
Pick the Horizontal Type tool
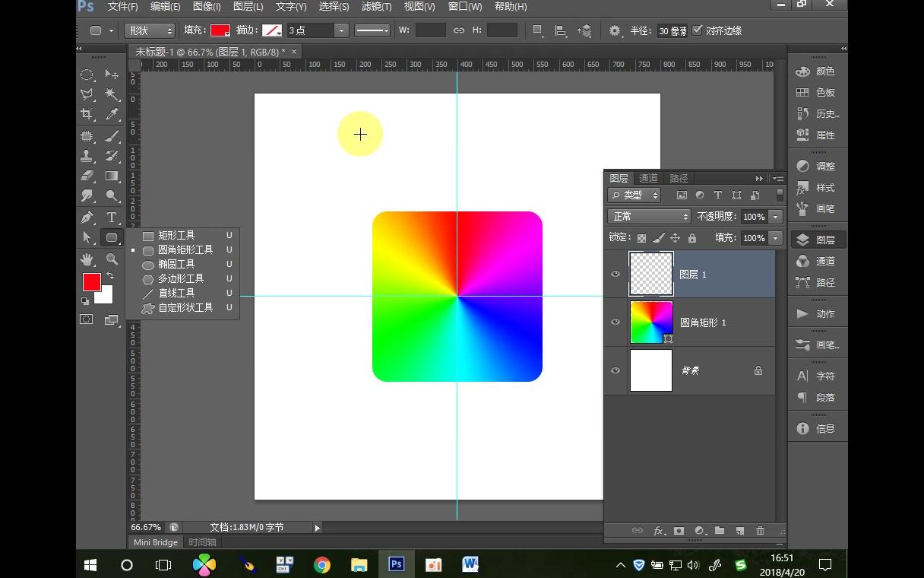point(112,217)
